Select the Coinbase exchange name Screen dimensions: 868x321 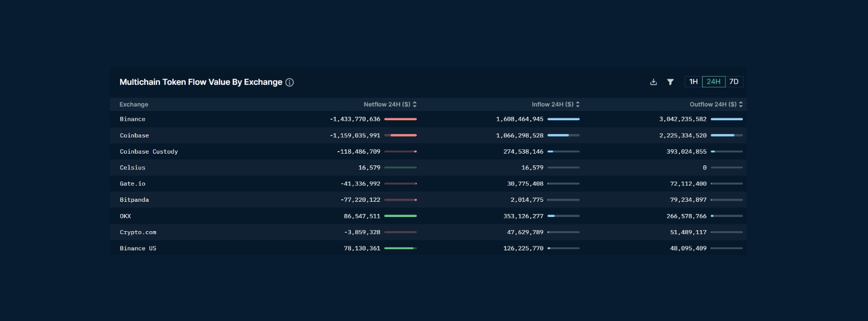coord(134,135)
